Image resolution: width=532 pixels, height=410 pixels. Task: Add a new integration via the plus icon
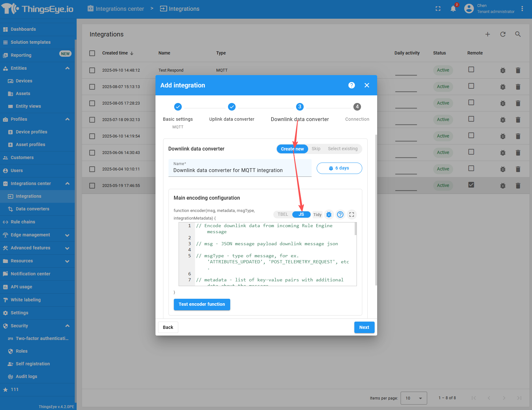tap(488, 34)
